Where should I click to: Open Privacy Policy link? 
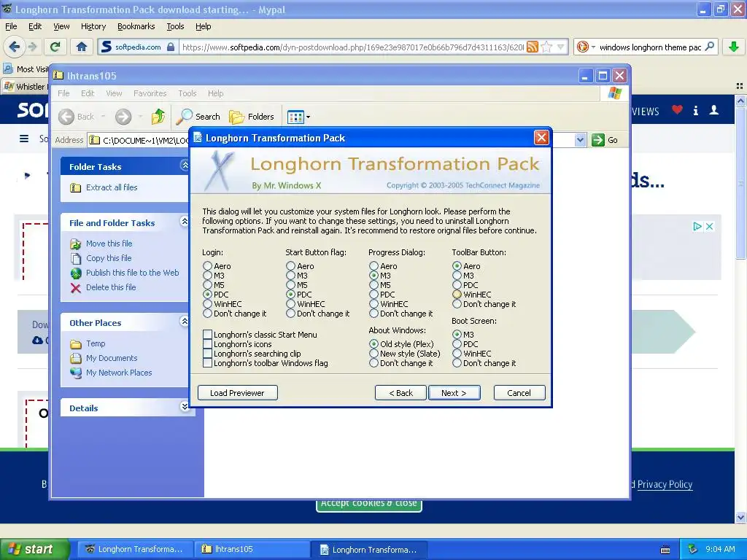click(x=665, y=484)
